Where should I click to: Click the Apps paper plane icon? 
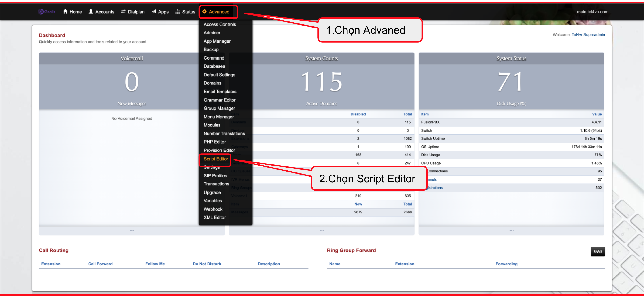point(154,11)
